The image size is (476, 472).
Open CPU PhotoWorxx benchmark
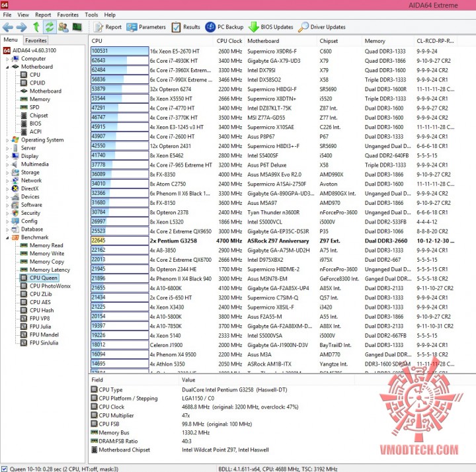(50, 286)
